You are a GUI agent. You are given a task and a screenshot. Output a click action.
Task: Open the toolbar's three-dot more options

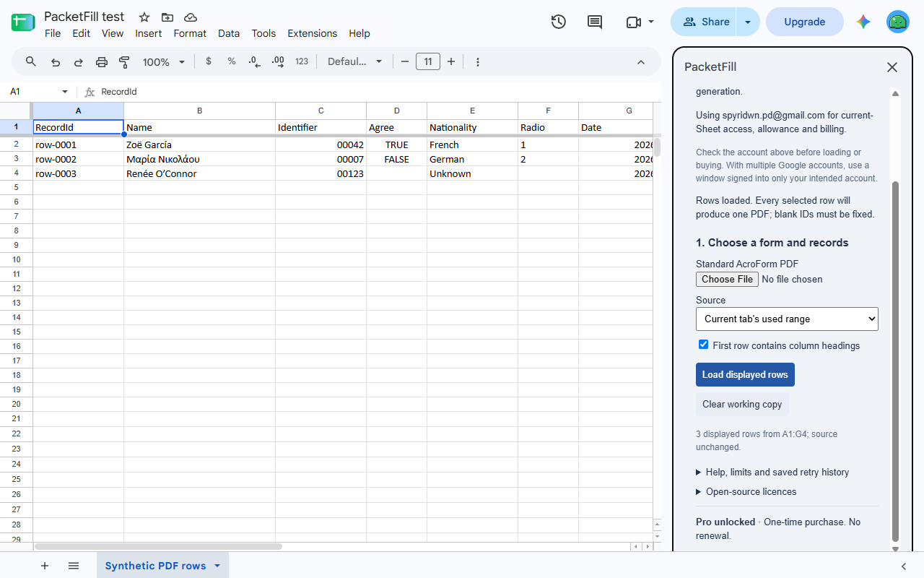[x=478, y=62]
